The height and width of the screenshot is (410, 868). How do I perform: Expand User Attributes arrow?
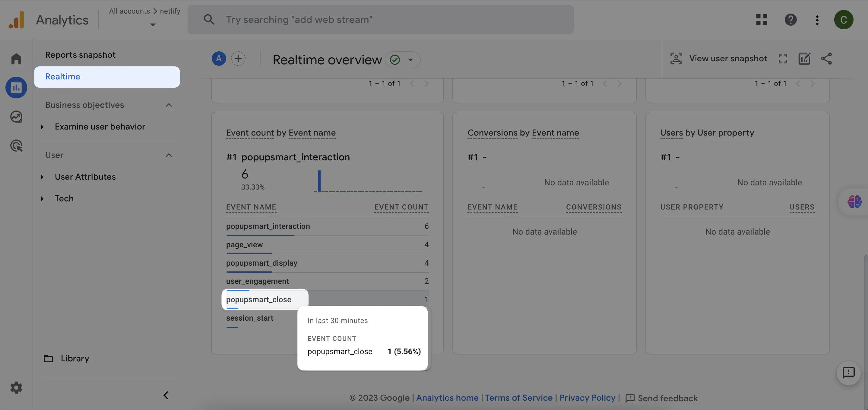click(x=43, y=177)
